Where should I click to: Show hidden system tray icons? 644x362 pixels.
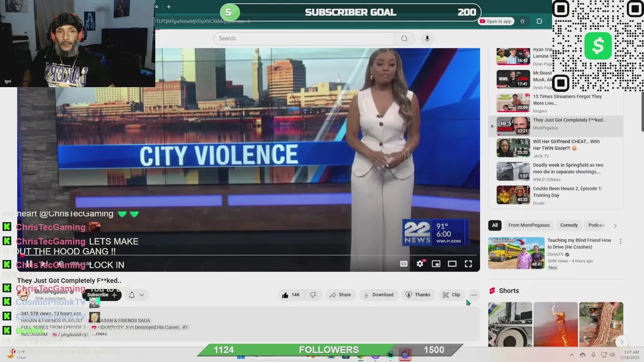[572, 355]
